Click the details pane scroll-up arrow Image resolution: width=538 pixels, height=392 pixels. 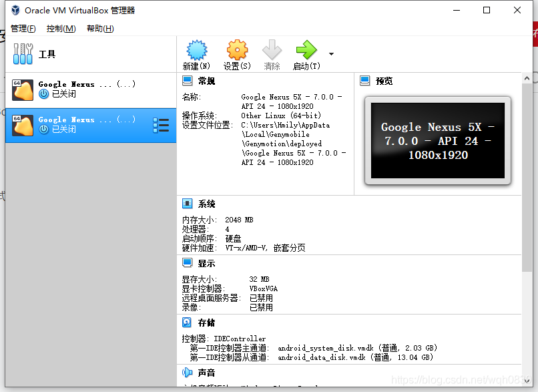coord(527,79)
